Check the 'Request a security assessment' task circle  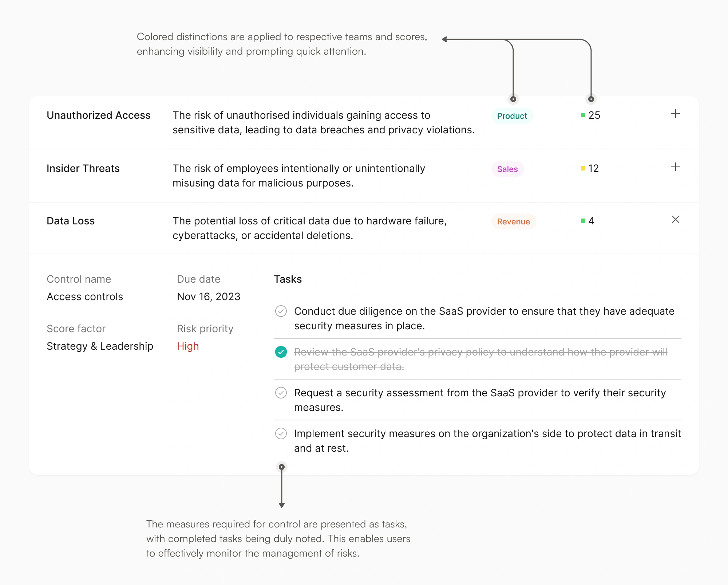(281, 393)
